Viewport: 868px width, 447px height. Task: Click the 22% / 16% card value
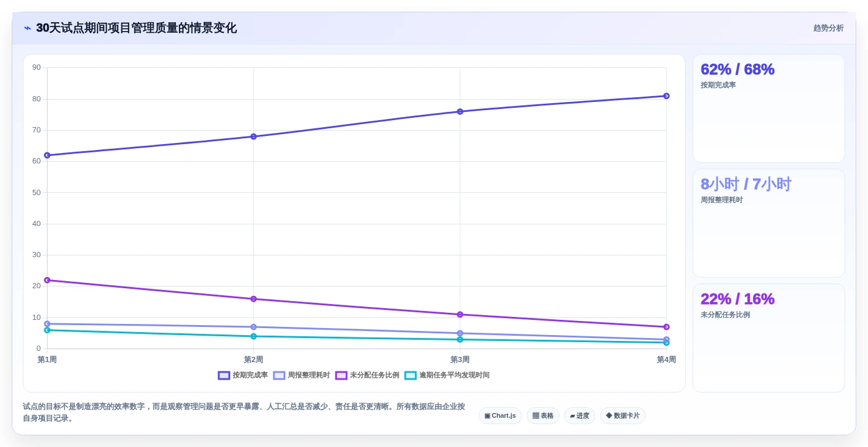737,299
